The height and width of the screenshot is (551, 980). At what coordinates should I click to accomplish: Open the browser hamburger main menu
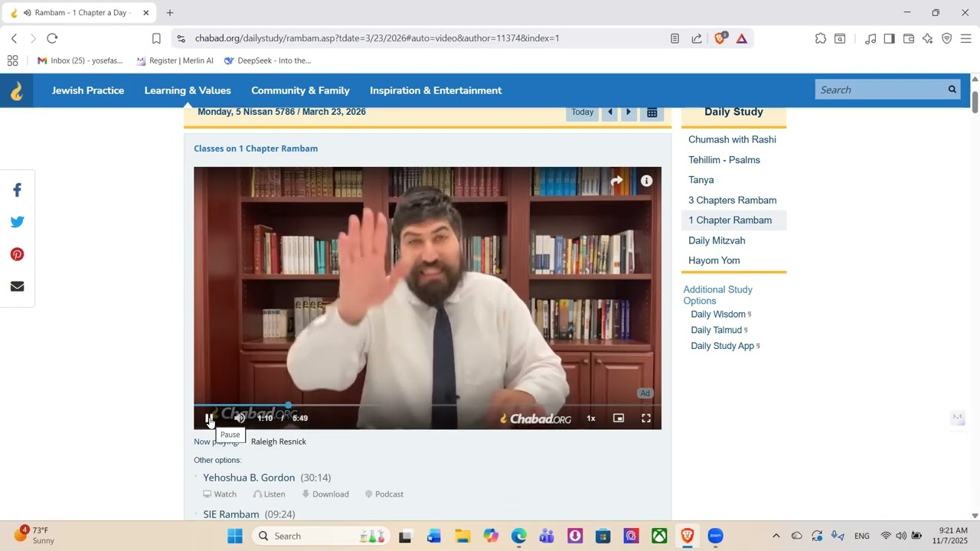tap(965, 38)
